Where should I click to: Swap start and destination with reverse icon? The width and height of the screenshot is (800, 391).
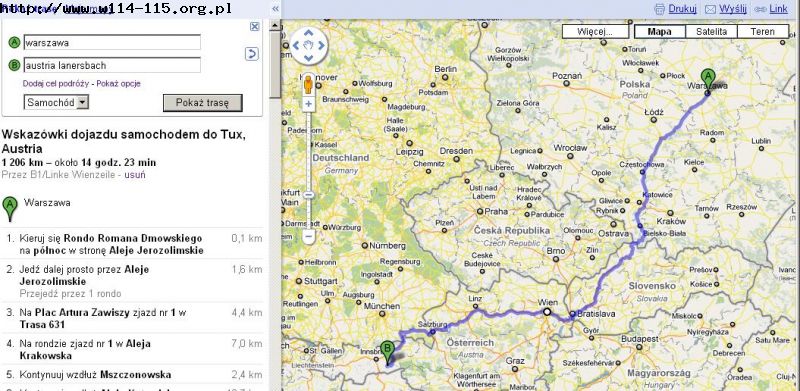[x=252, y=54]
